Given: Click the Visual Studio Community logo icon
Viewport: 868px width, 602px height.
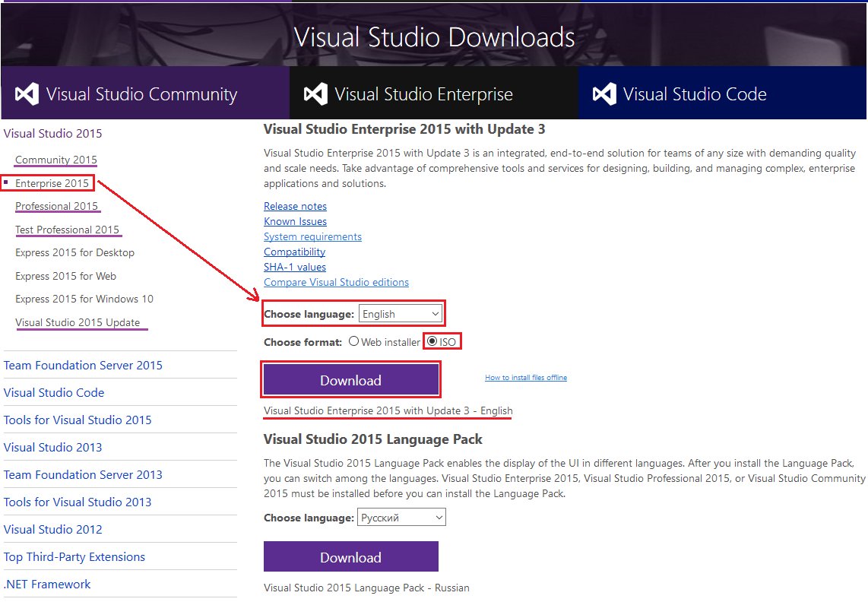Looking at the screenshot, I should (x=27, y=93).
